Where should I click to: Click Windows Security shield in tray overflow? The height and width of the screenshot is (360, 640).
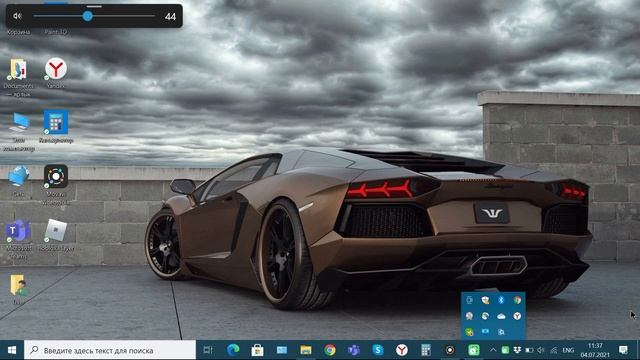pyautogui.click(x=485, y=300)
